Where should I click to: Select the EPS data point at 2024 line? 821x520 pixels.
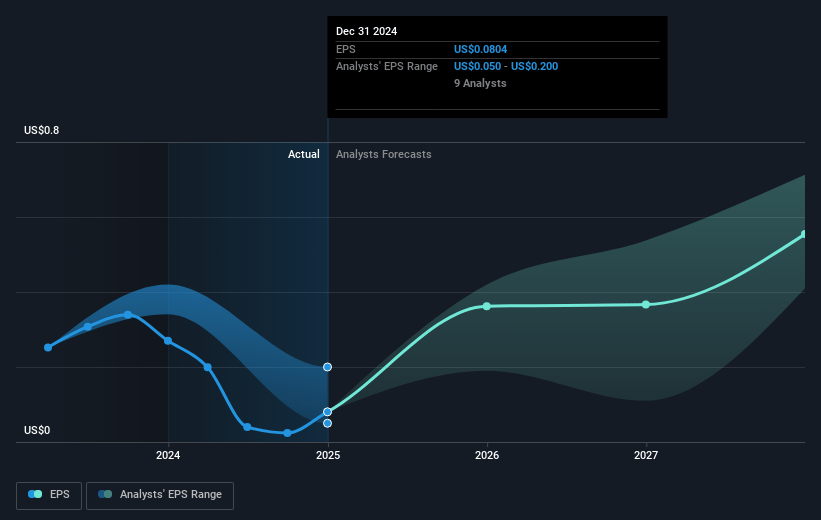168,341
